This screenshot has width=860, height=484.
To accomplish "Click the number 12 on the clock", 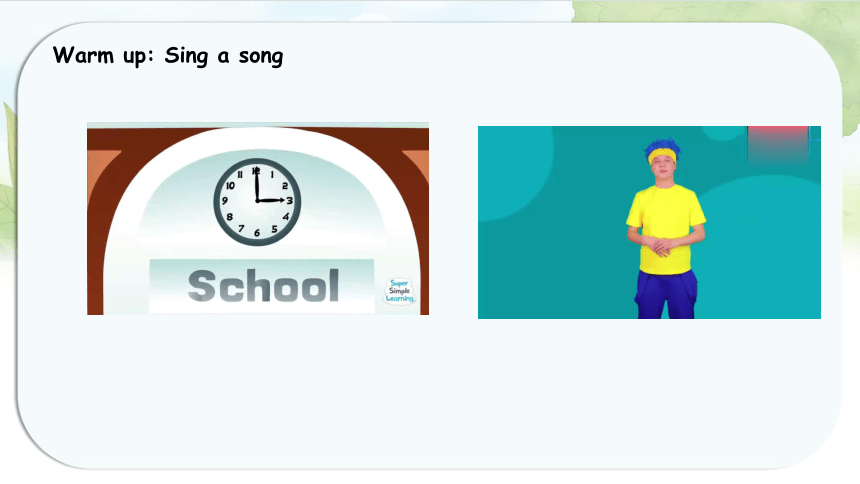I will point(256,171).
